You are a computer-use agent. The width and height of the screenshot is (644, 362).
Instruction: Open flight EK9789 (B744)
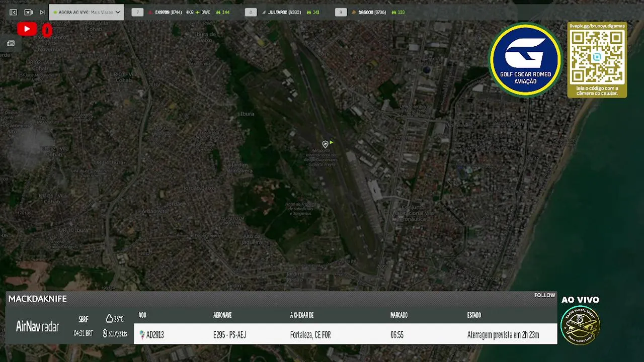[169, 12]
